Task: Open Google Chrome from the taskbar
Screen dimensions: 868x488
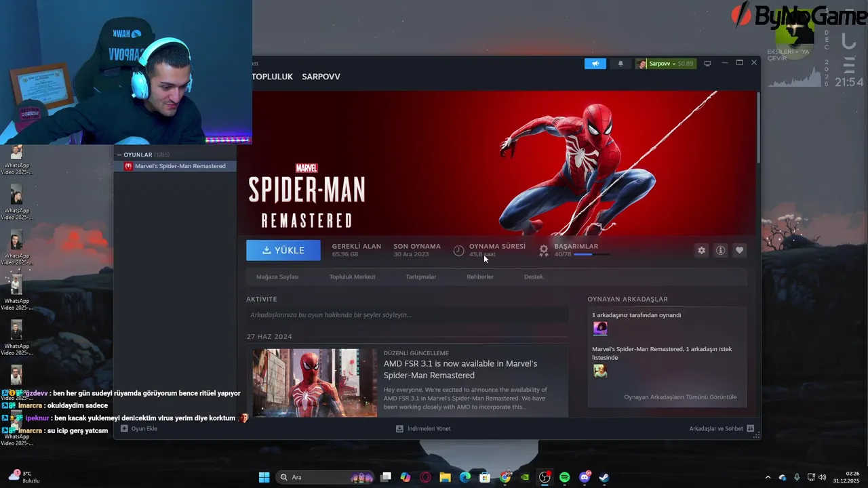Action: 505,477
